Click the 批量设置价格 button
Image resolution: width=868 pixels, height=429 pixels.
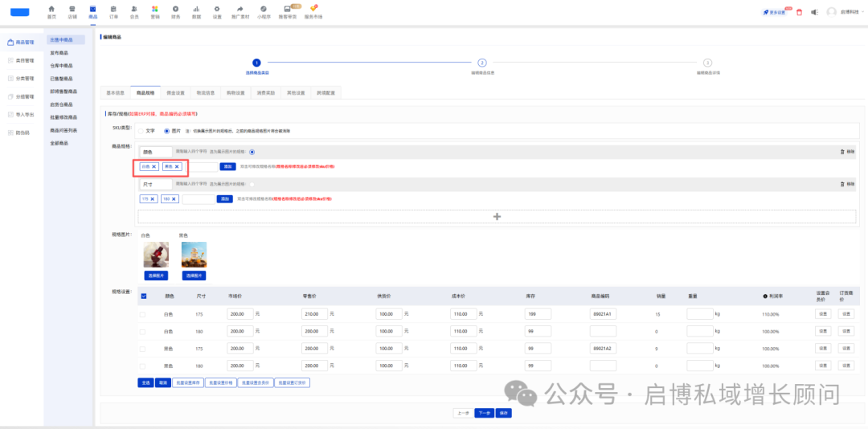tap(220, 382)
